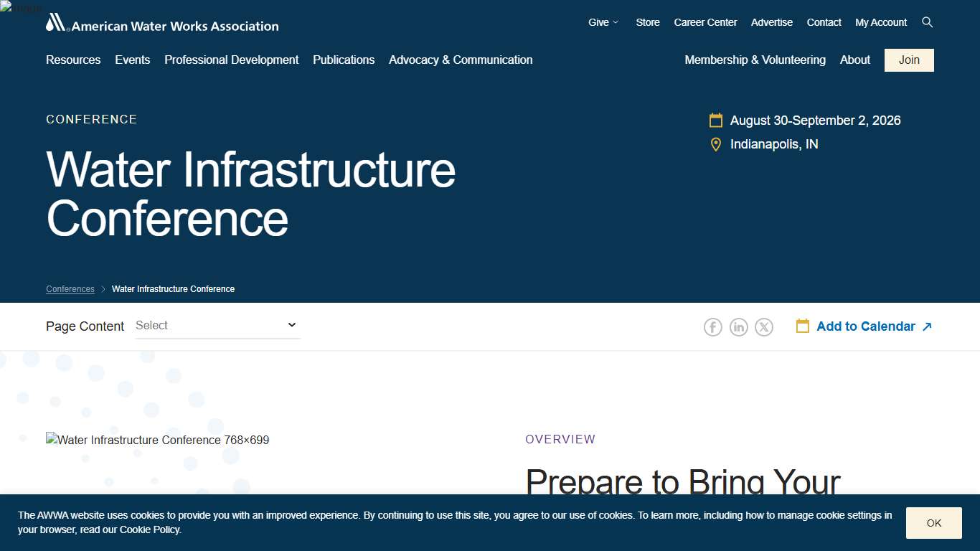980x551 pixels.
Task: Open the Events navigation menu
Action: [133, 60]
